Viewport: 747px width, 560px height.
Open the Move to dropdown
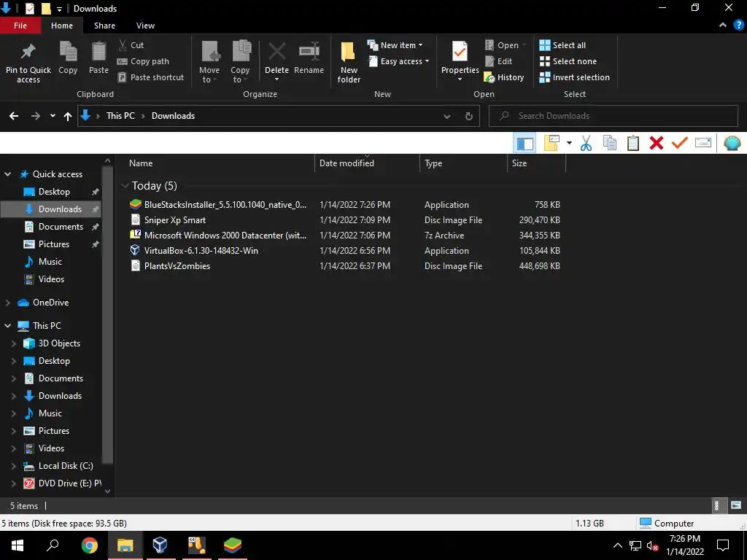[x=209, y=62]
